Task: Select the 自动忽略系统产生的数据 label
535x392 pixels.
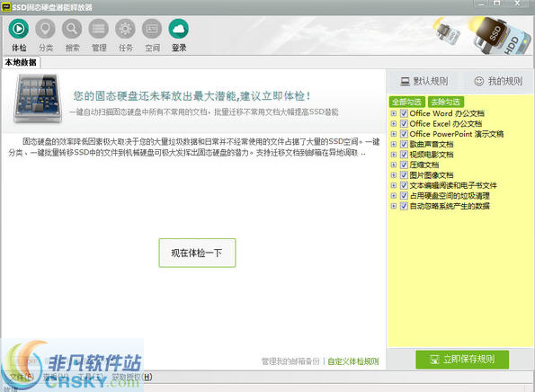Action: coord(450,206)
